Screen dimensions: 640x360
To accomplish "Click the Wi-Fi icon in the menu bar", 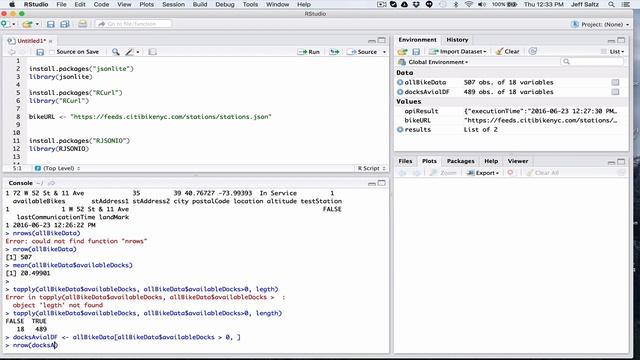I will click(469, 4).
